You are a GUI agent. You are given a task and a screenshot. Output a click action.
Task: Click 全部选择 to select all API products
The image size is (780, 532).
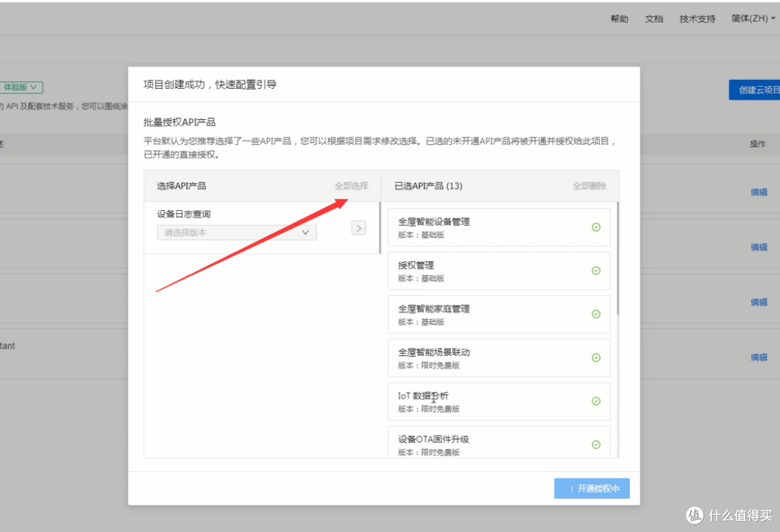point(351,186)
